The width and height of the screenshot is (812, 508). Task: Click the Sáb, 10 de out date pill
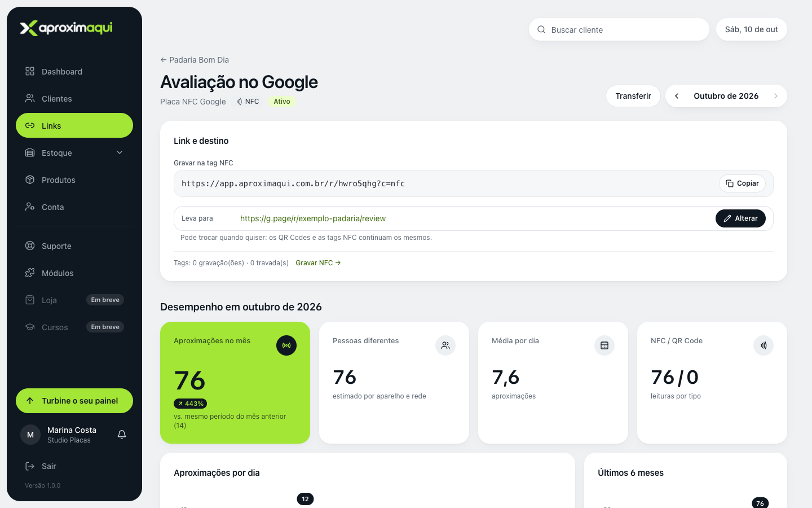coord(752,29)
